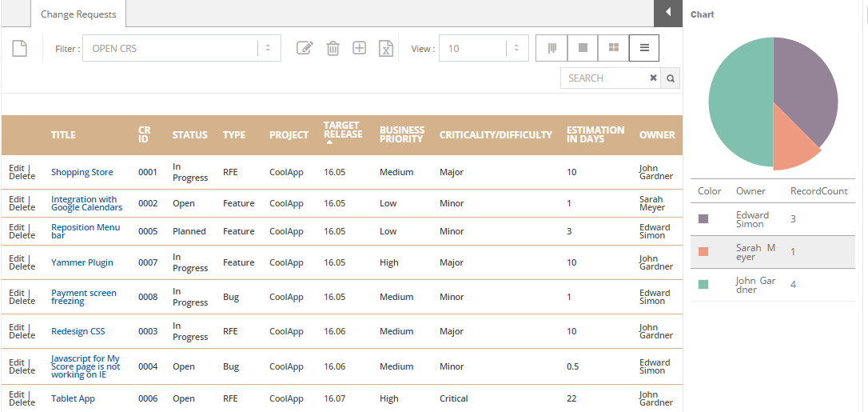Image resolution: width=868 pixels, height=412 pixels.
Task: Click the new blank document icon
Action: click(x=19, y=48)
